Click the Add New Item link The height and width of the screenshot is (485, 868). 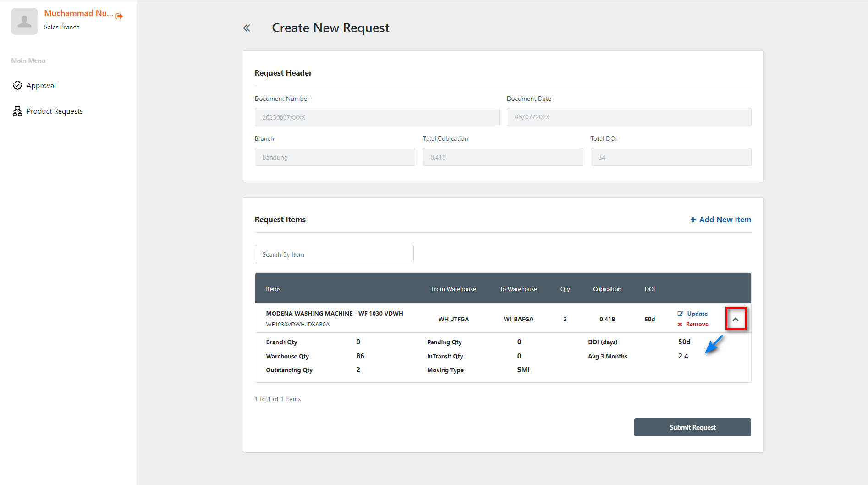(x=725, y=220)
